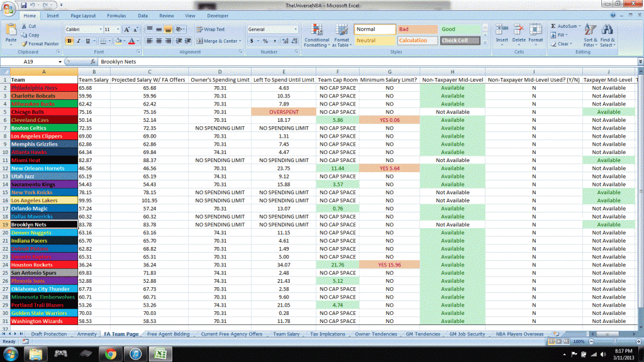Toggle Italic formatting
Viewport: 644px width, 362px height.
[x=79, y=41]
